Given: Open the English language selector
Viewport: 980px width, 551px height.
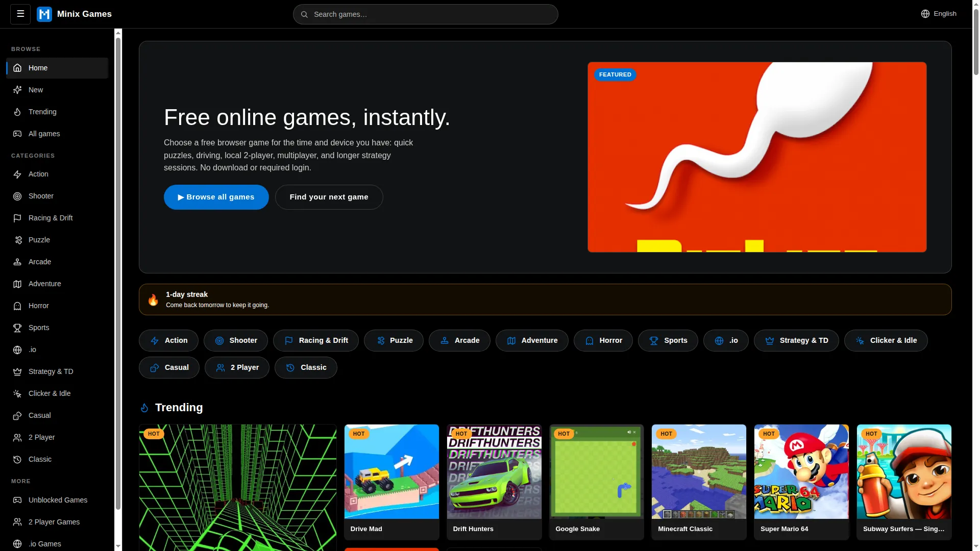Looking at the screenshot, I should 939,14.
